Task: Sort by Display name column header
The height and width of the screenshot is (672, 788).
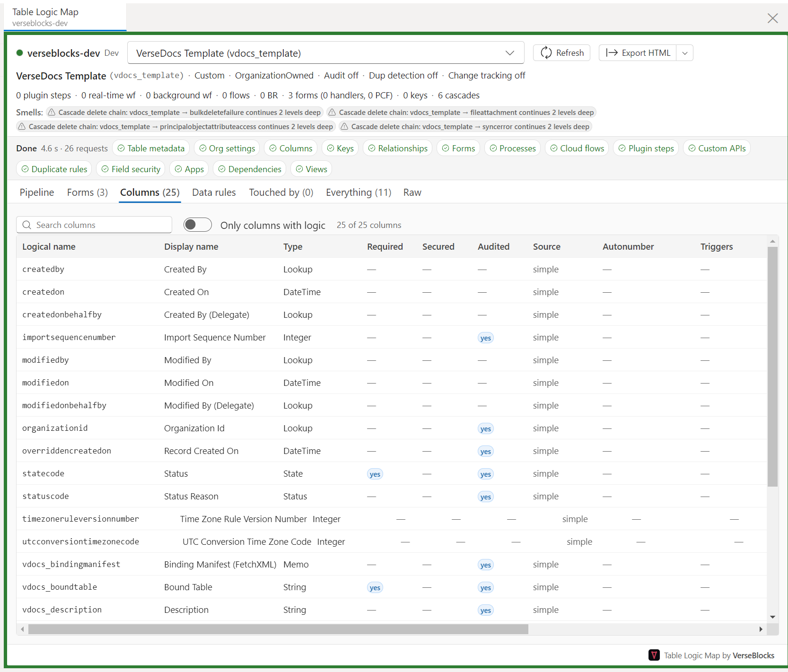Action: (x=191, y=246)
